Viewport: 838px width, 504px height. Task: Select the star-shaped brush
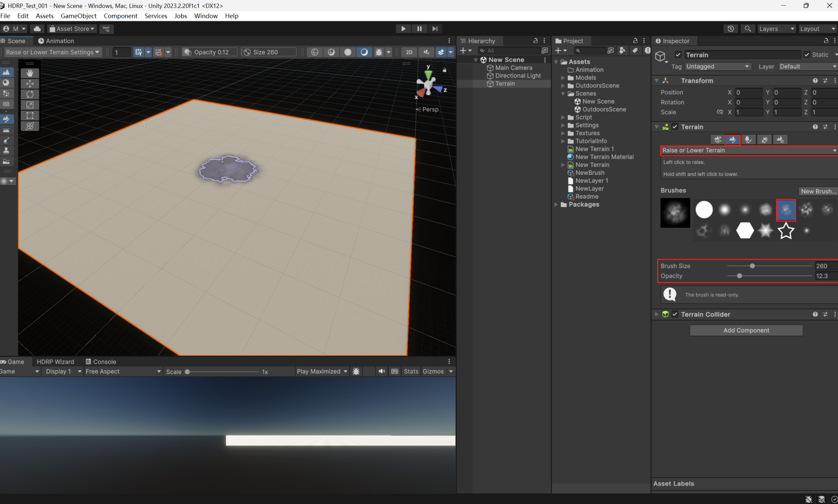pyautogui.click(x=786, y=230)
